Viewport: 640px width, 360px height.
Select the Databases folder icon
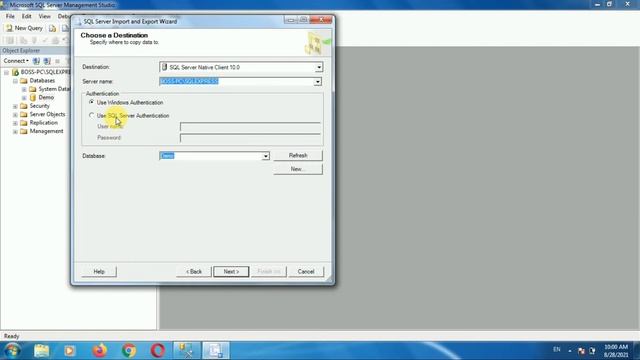pos(24,81)
